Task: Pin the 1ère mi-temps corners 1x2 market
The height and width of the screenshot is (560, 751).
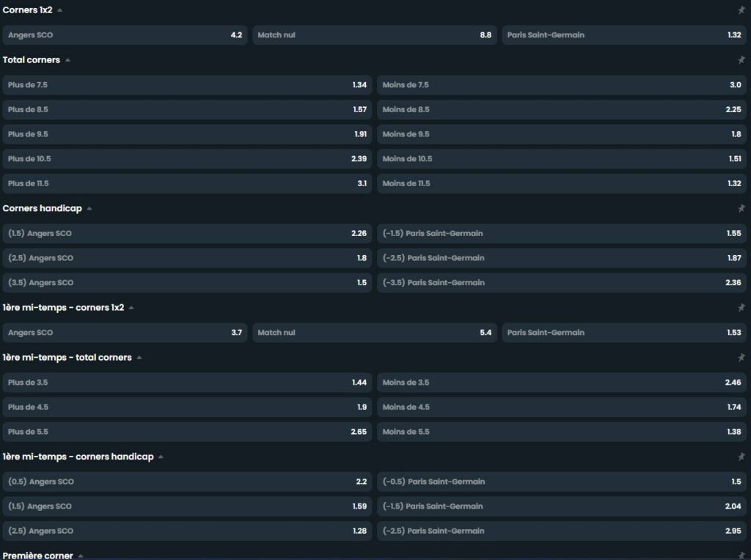Action: [741, 308]
